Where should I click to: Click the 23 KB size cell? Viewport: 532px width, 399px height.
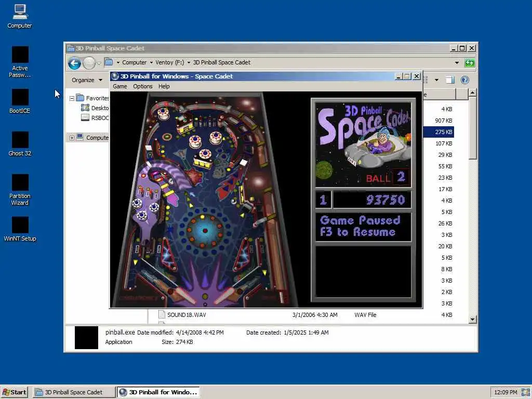pyautogui.click(x=445, y=178)
